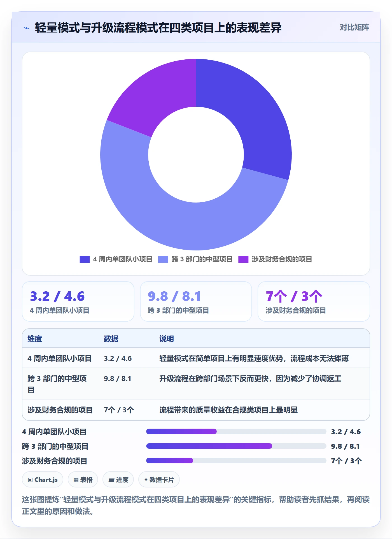Click the progress bar for 跨 3 部门的中型项目

pyautogui.click(x=236, y=446)
